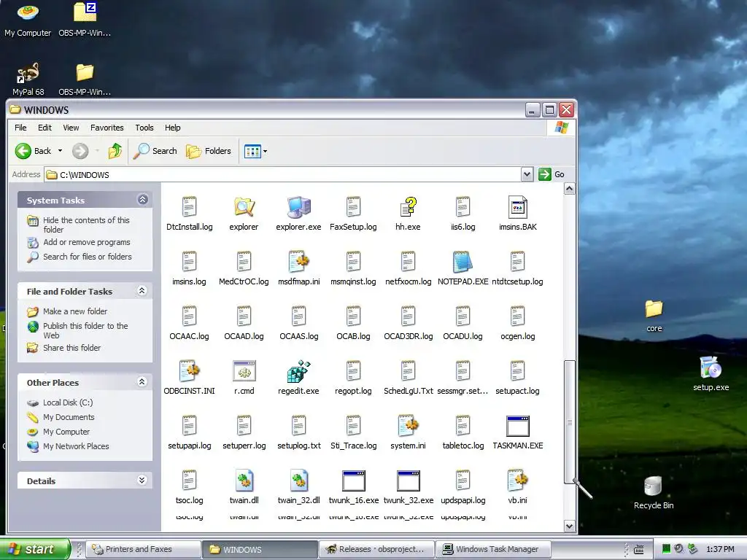The width and height of the screenshot is (747, 560).
Task: Select the DtcInstall.log file
Action: (189, 206)
